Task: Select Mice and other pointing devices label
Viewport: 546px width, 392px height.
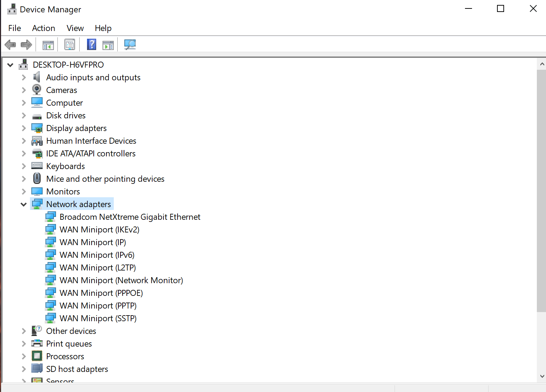Action: (x=105, y=179)
